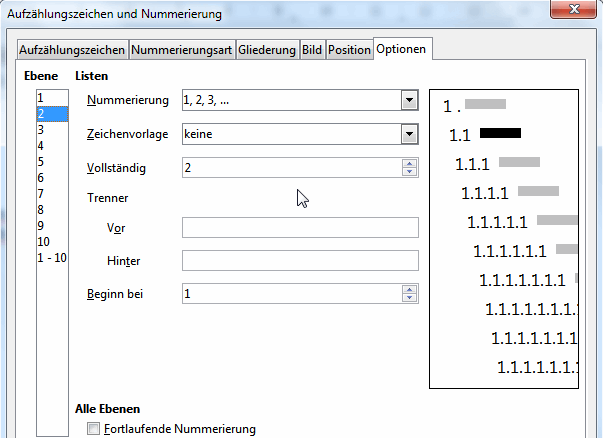
Task: Click the Zeichenvorlage combo box showing keine
Action: (x=300, y=134)
